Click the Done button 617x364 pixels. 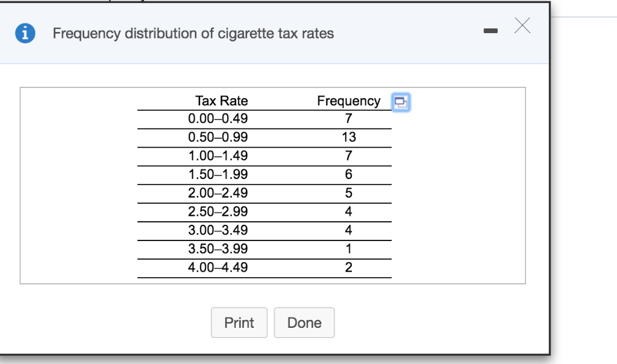click(x=304, y=322)
